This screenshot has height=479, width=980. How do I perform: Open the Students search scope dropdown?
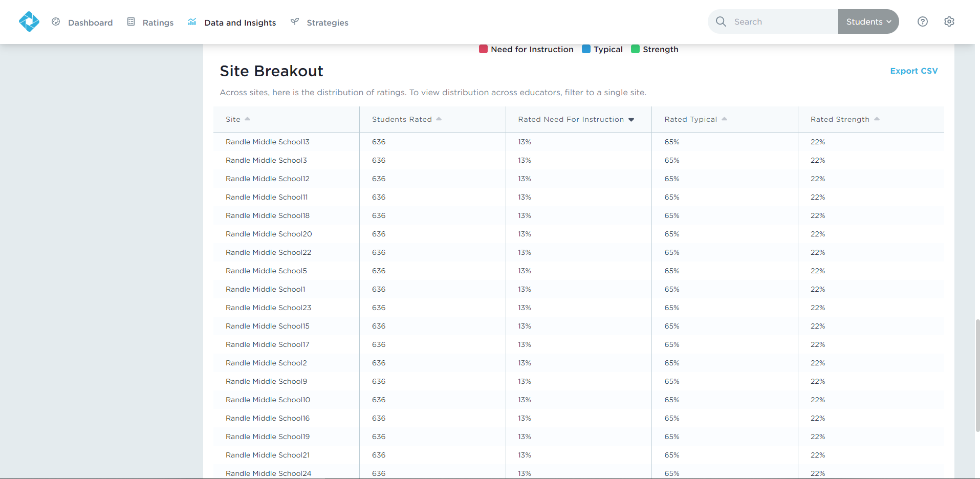click(x=868, y=21)
